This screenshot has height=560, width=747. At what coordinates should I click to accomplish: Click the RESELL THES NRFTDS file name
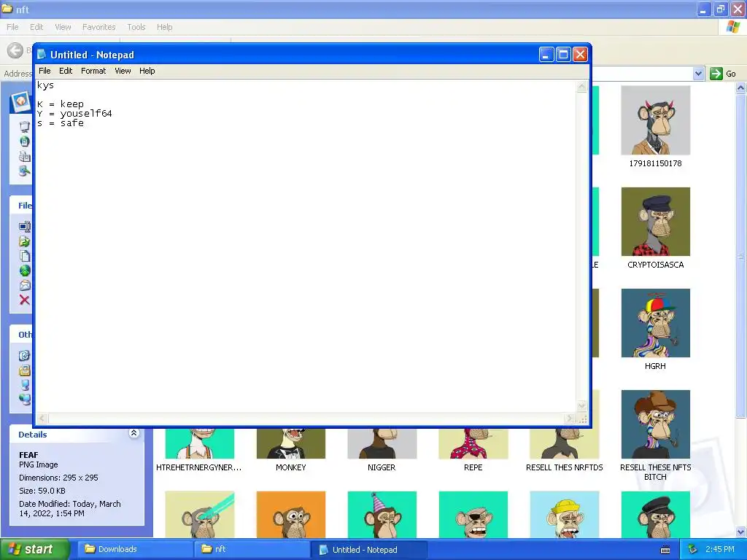click(x=565, y=467)
